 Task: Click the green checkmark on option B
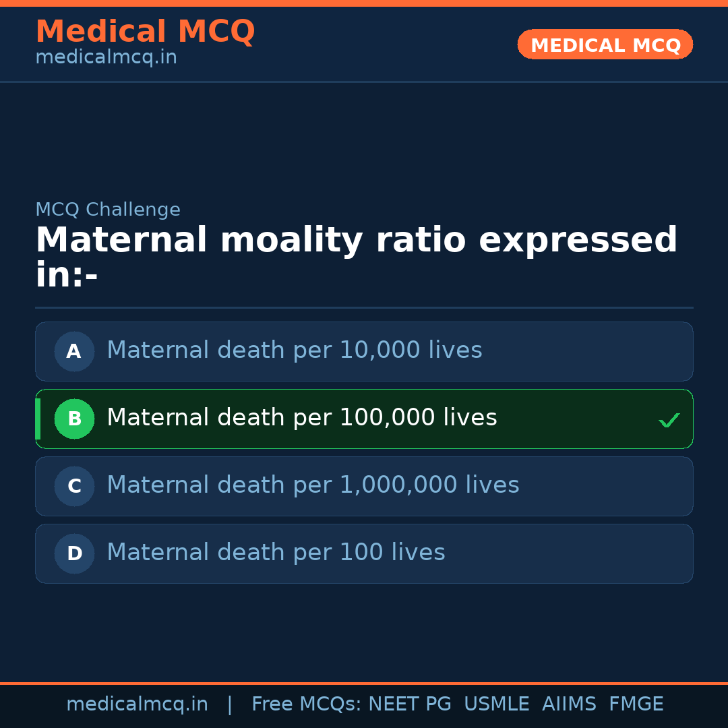669,420
